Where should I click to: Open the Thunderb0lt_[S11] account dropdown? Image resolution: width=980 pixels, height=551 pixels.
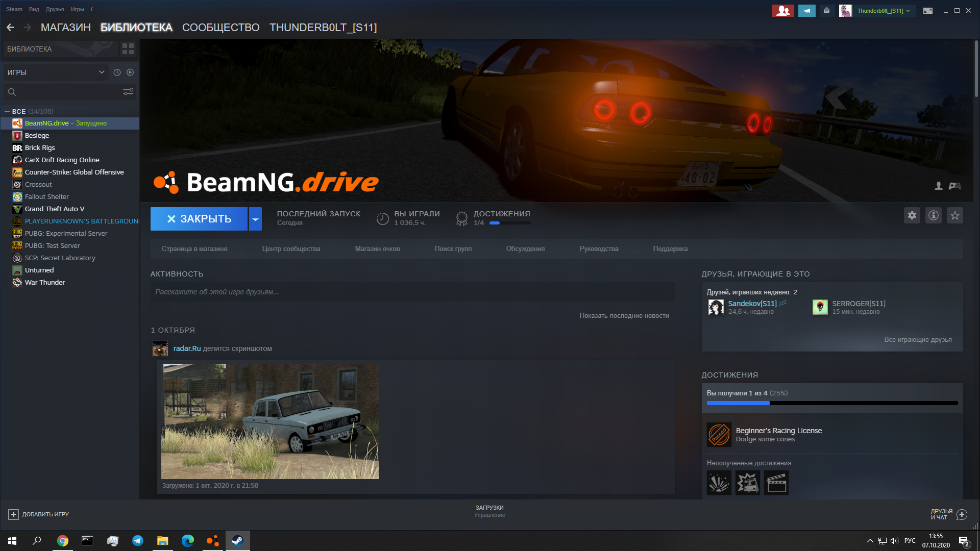tap(883, 11)
